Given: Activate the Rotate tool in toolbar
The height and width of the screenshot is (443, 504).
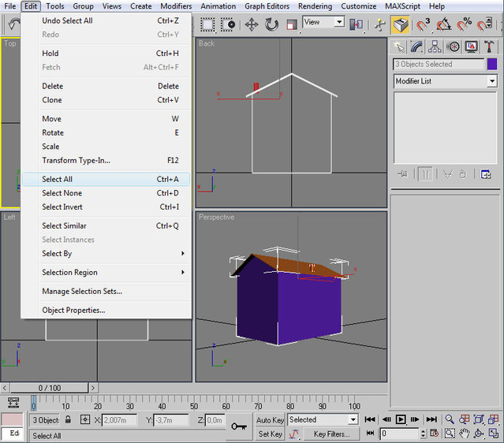Looking at the screenshot, I should [272, 24].
